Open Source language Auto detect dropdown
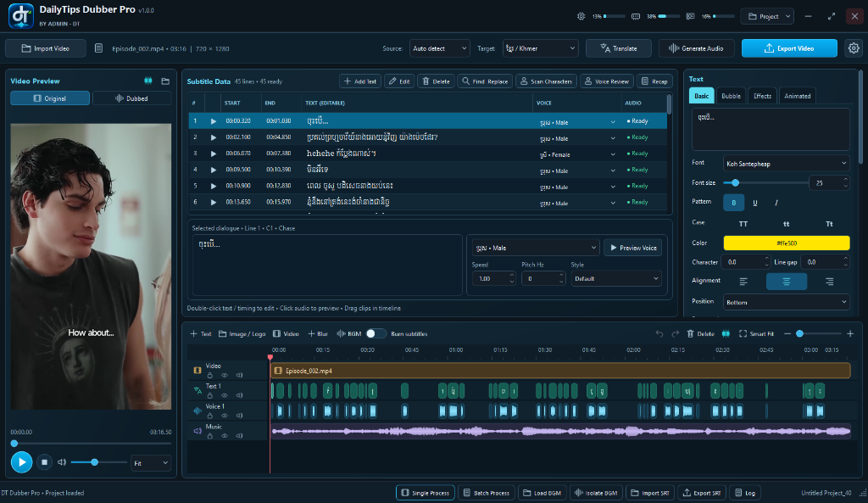Viewport: 868px width, 503px height. coord(440,48)
